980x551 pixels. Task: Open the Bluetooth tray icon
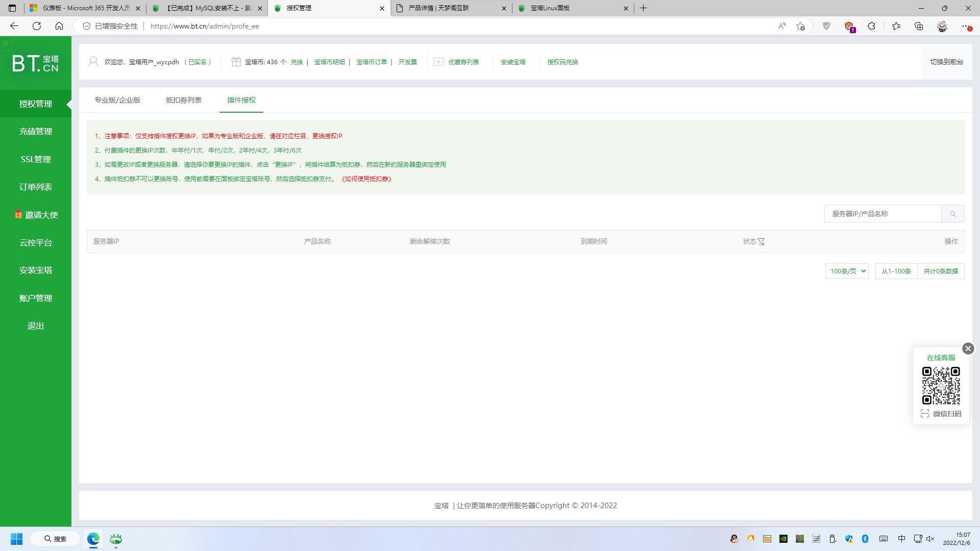point(865,539)
